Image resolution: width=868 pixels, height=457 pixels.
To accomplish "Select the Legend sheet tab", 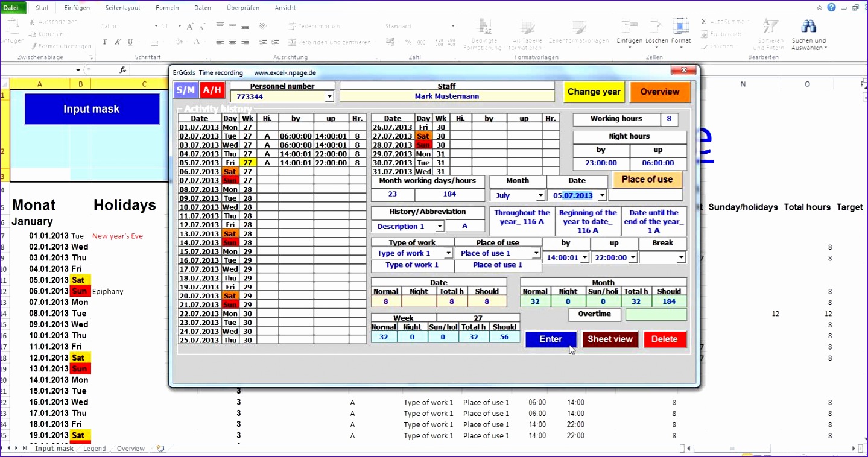I will (x=94, y=449).
